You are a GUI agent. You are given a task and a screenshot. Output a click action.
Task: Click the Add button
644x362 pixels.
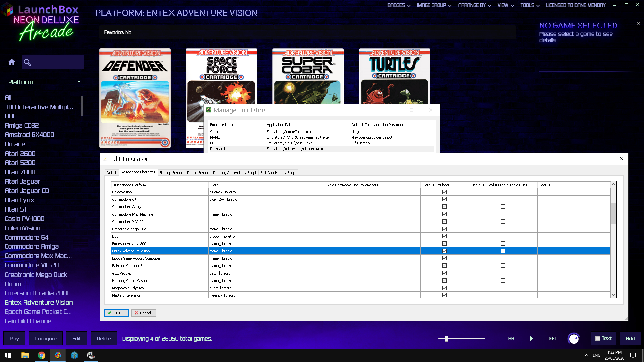point(630,339)
